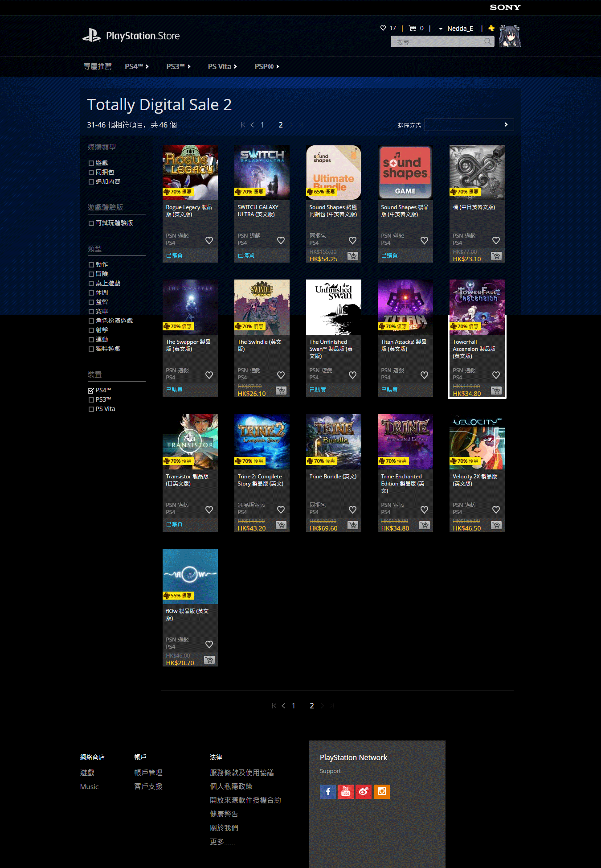Go to page 1 in bottom pagination
This screenshot has height=868, width=601.
point(294,706)
